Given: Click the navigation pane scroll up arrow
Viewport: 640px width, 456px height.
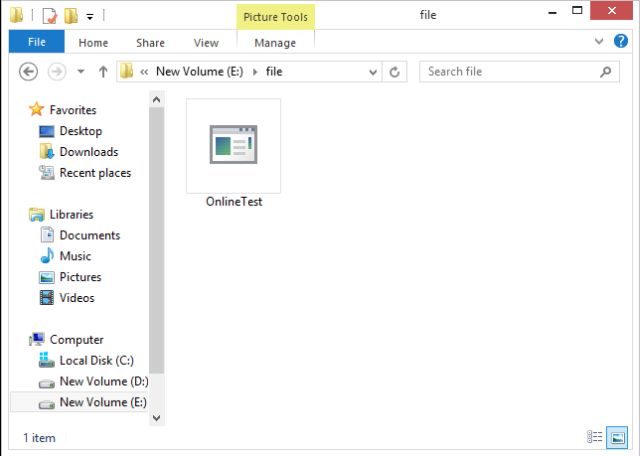Looking at the screenshot, I should [156, 100].
